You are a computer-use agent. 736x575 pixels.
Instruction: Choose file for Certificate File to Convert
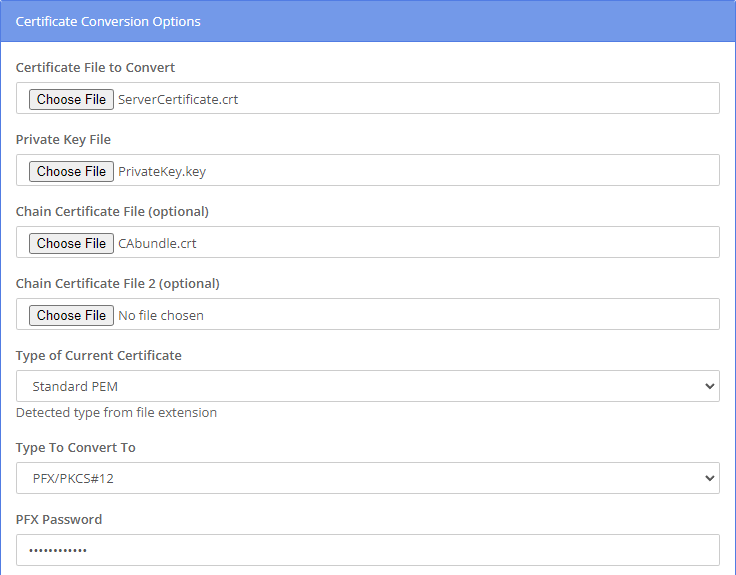[71, 100]
